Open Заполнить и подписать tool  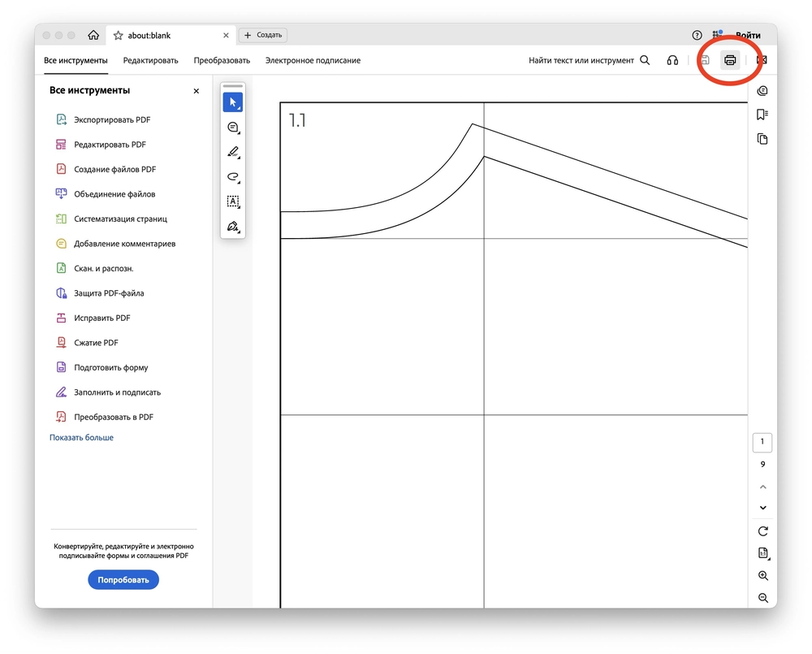click(x=108, y=392)
